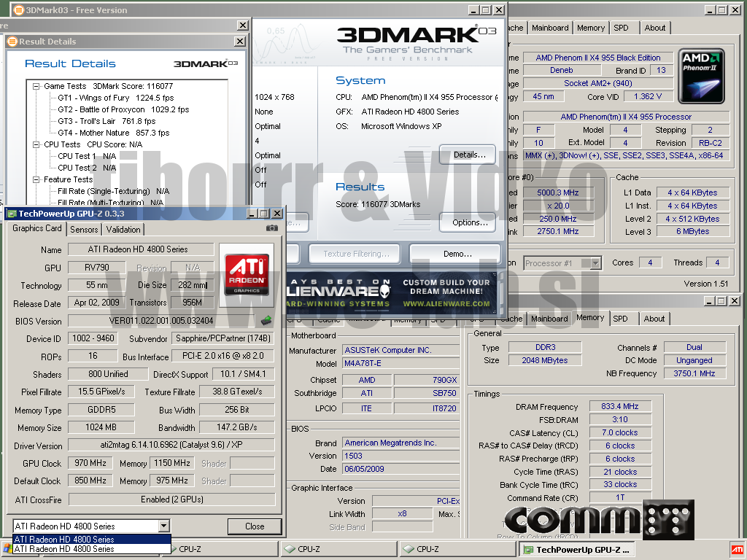This screenshot has height=560, width=747.
Task: Click the BIOS save chip icon in GPU-Z
Action: pos(266,321)
